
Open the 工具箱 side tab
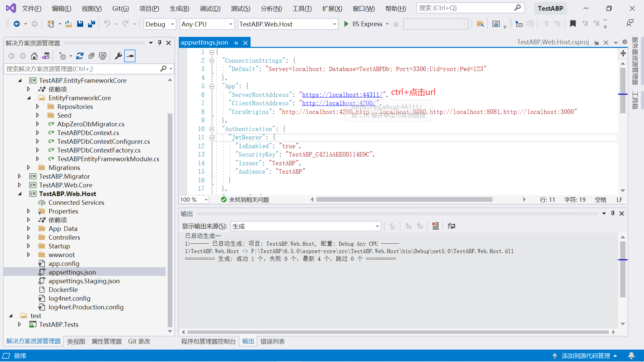[635, 100]
